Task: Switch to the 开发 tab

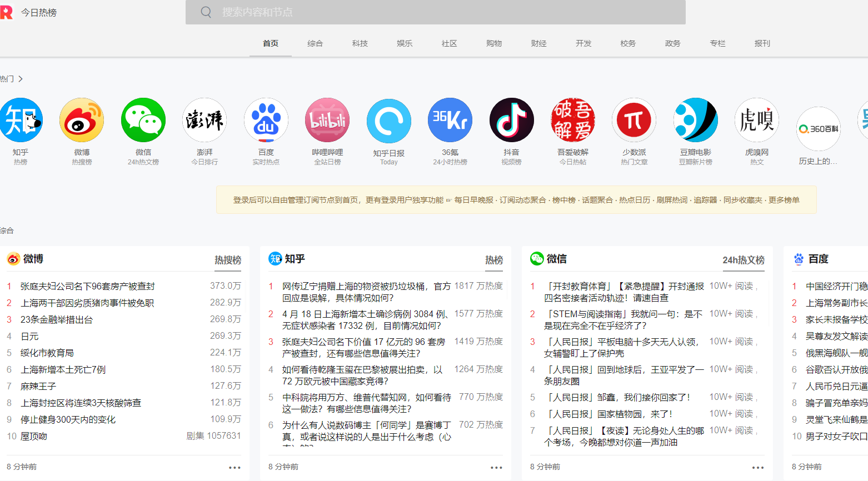Action: pyautogui.click(x=583, y=43)
